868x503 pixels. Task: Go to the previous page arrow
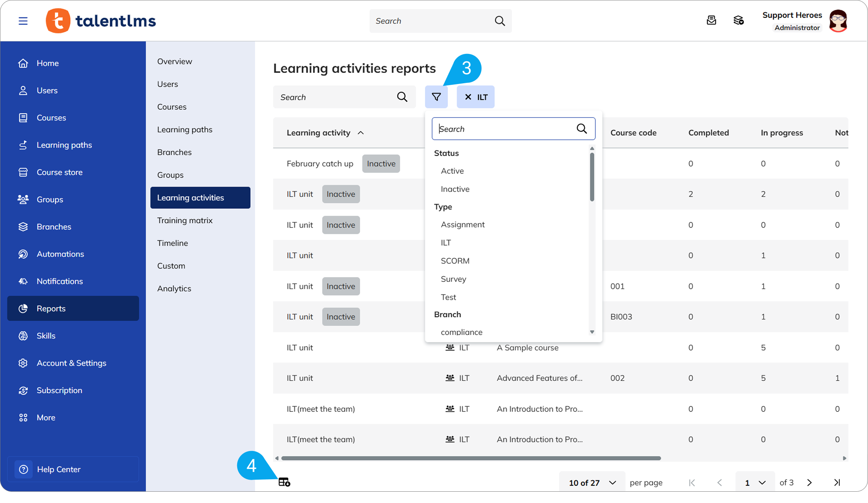pos(719,482)
